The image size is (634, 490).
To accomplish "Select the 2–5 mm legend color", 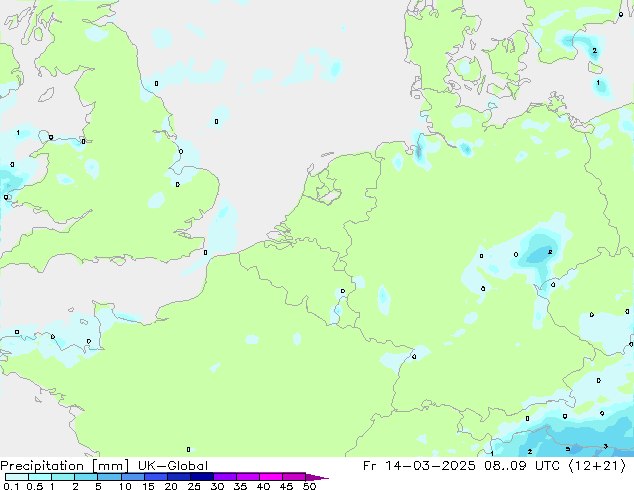I will coord(86,477).
